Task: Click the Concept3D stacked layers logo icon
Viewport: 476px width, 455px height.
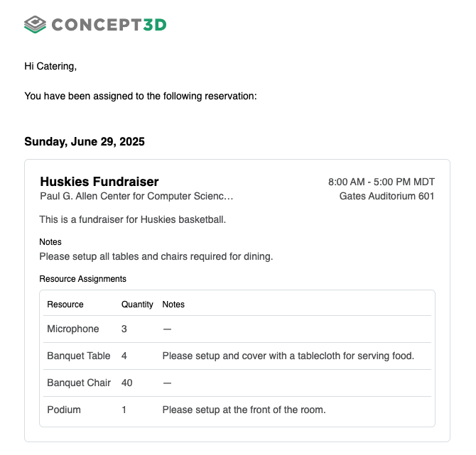Action: coord(35,25)
